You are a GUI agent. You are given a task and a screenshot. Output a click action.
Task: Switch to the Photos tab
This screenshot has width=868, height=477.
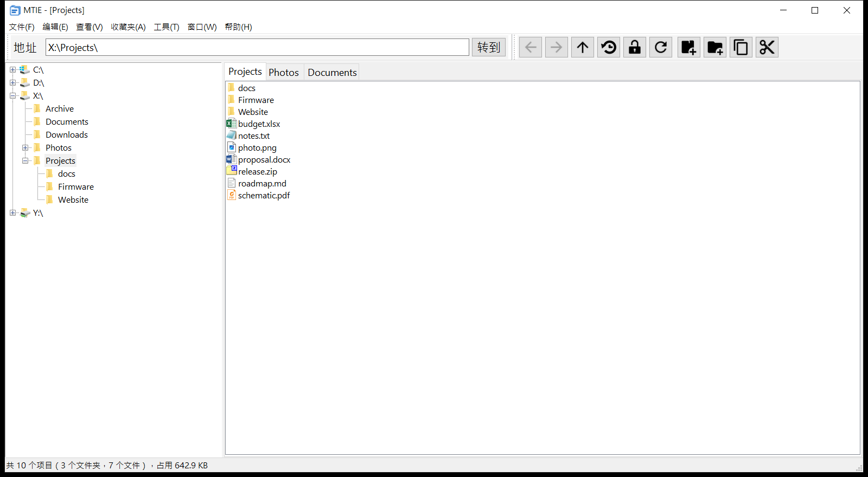pyautogui.click(x=284, y=73)
